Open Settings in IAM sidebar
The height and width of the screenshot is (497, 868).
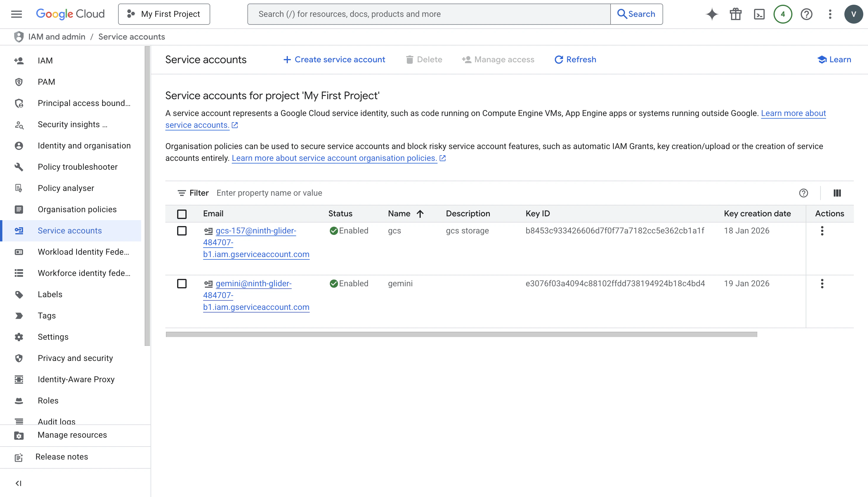pyautogui.click(x=70, y=337)
